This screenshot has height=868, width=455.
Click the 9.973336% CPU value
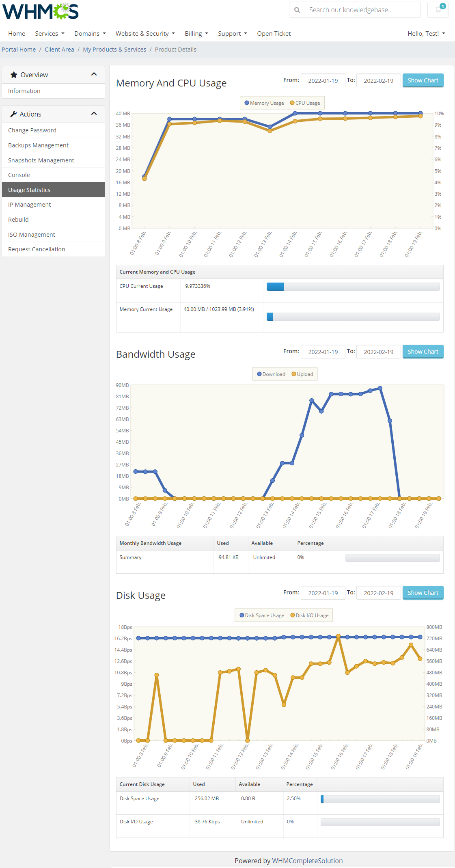pyautogui.click(x=198, y=286)
